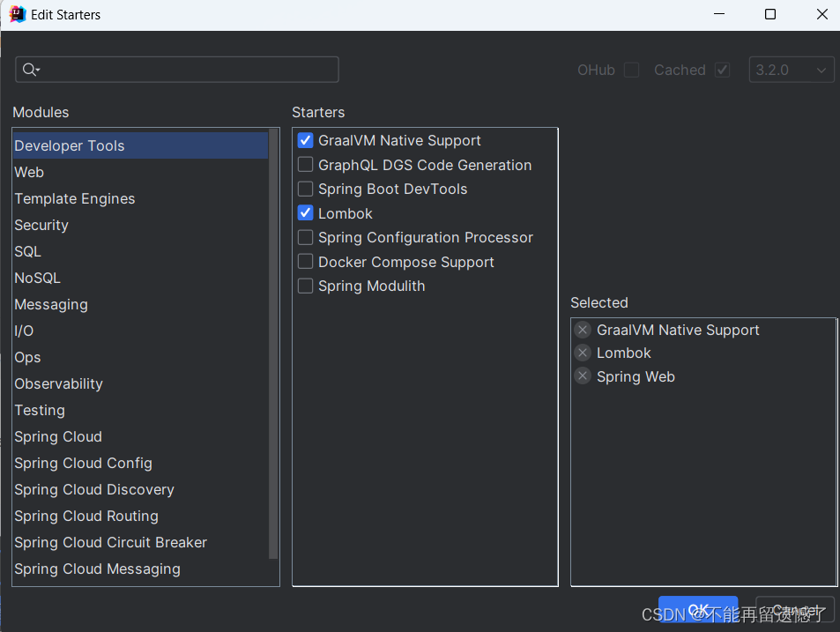Click the search magnifier icon
This screenshot has height=632, width=840.
(31, 70)
